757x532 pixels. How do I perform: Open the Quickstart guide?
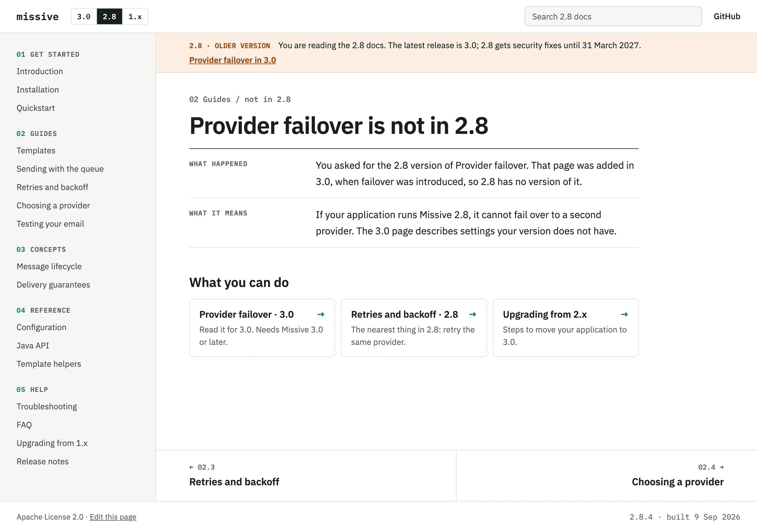(x=35, y=108)
